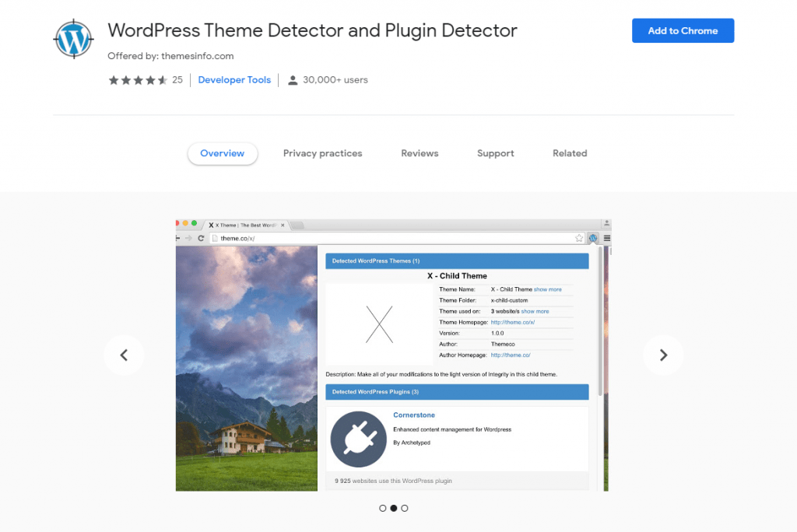This screenshot has width=797, height=532.
Task: Click the bookmark star in screenshot address bar
Action: [579, 238]
